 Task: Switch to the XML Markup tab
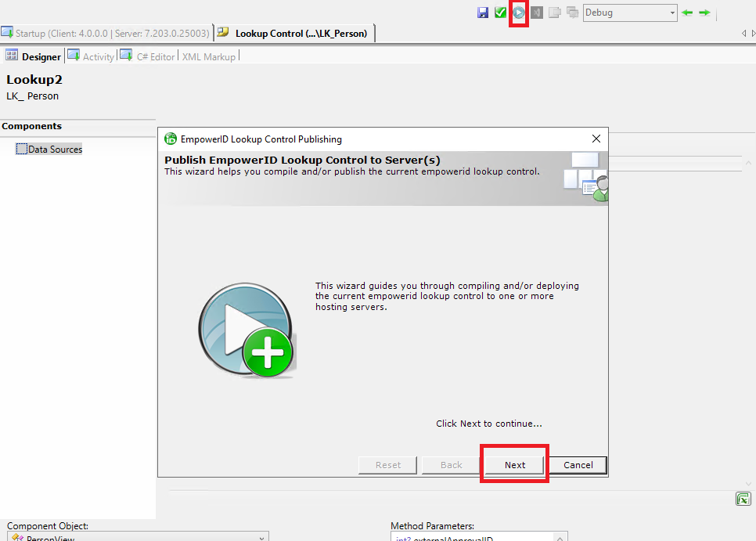209,56
